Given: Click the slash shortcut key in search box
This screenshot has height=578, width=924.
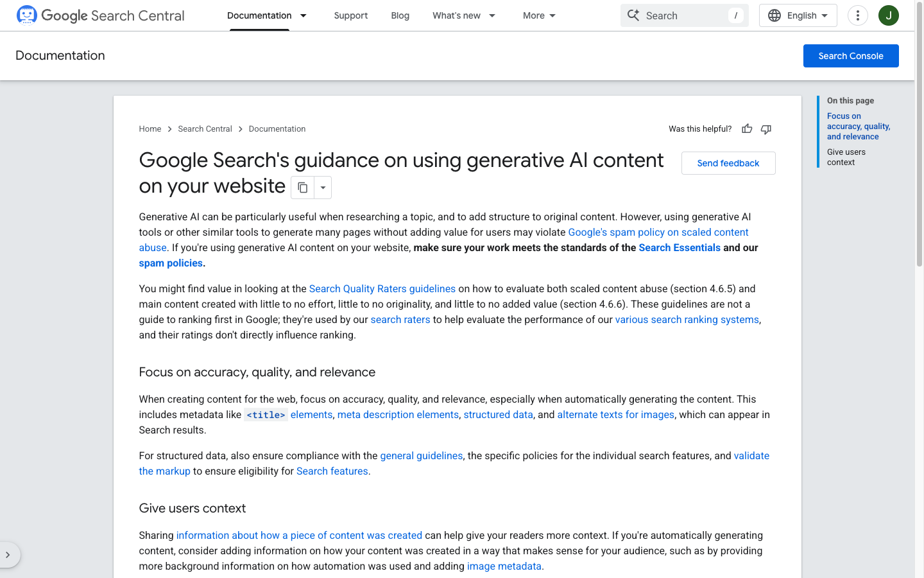Looking at the screenshot, I should [x=736, y=15].
